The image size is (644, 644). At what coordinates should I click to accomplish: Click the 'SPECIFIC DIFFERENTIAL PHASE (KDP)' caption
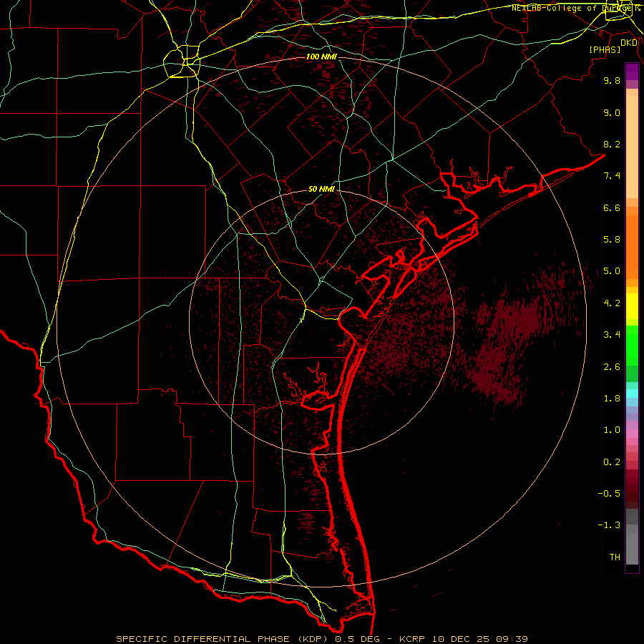coord(223,639)
